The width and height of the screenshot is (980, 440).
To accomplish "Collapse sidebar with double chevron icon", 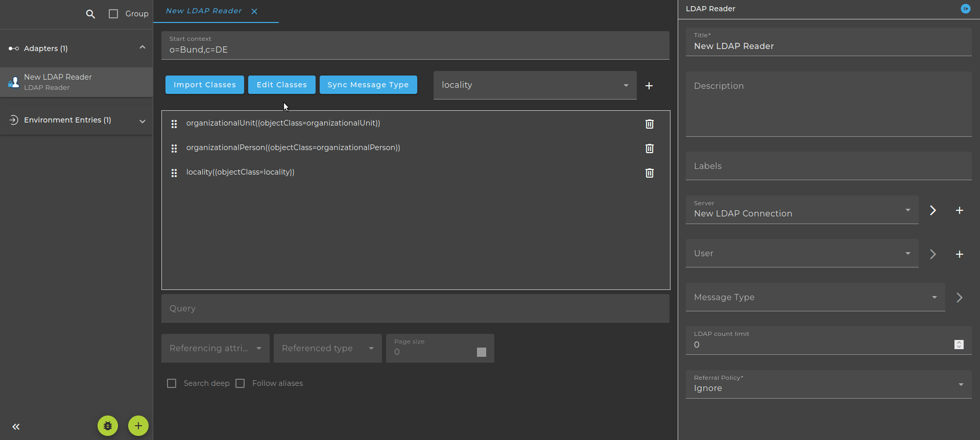I will point(16,427).
